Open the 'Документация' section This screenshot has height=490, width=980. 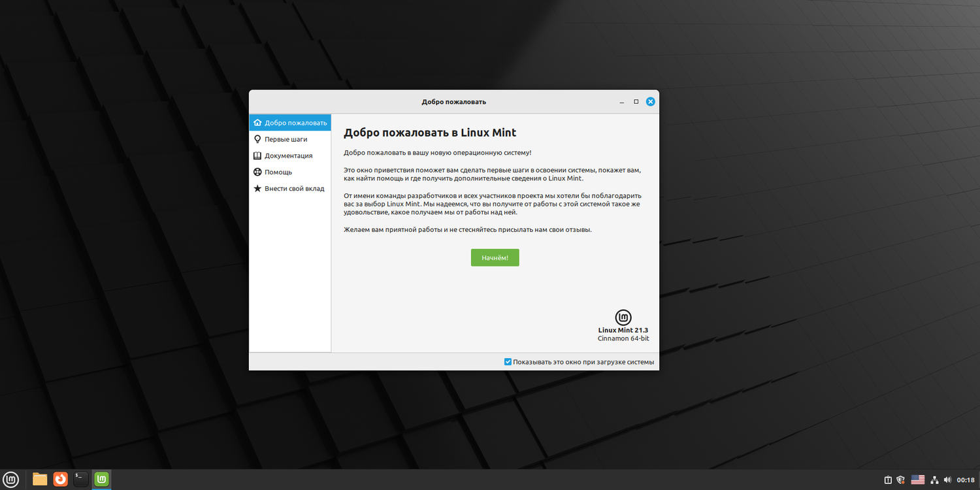[290, 155]
